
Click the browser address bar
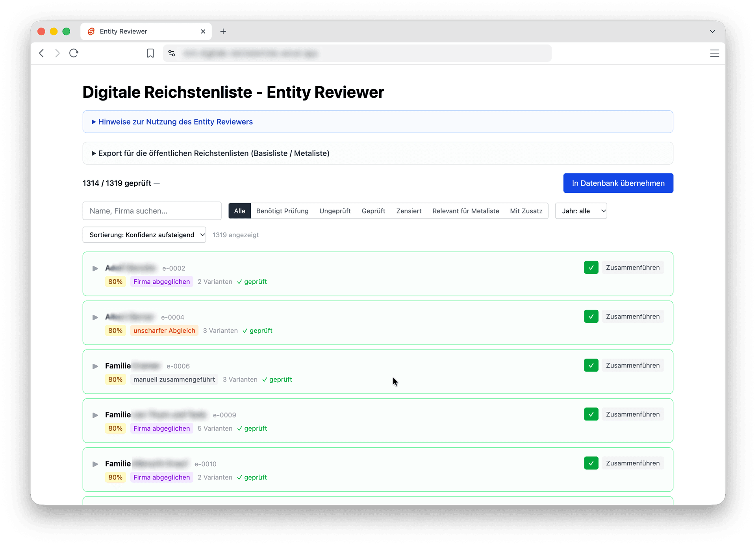[357, 53]
